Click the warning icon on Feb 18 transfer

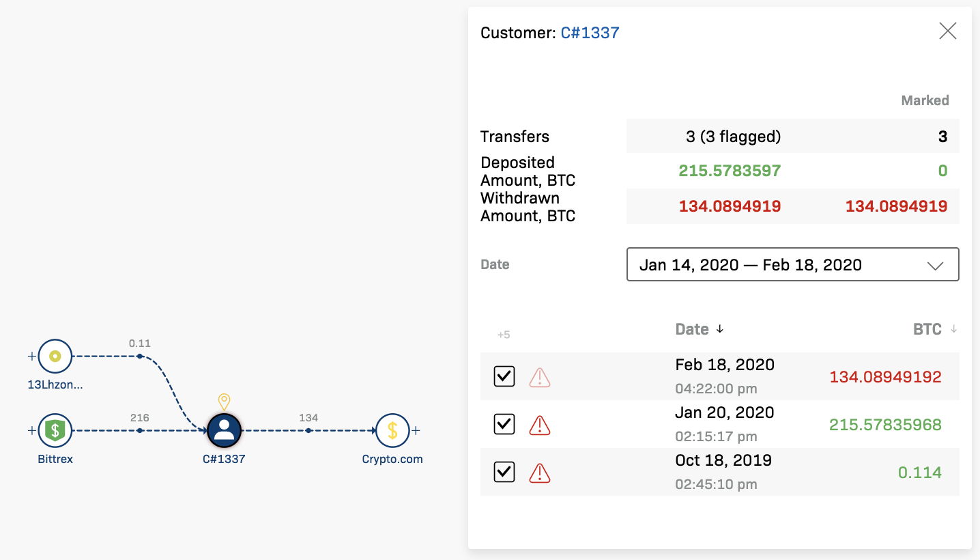pos(540,376)
